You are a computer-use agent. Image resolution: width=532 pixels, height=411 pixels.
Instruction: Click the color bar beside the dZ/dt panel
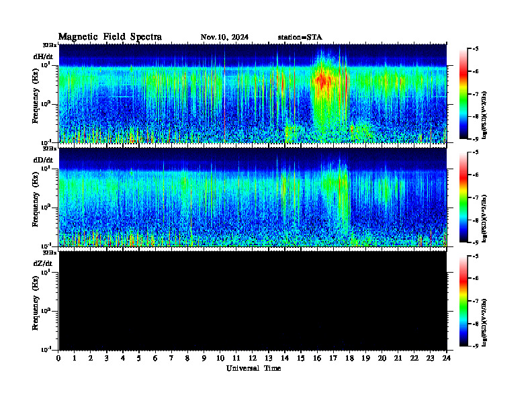(463, 301)
